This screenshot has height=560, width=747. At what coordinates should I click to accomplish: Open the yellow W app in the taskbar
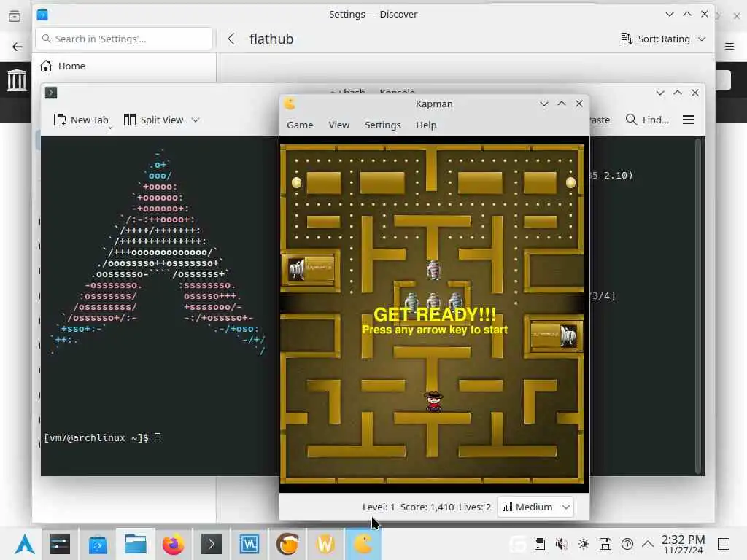click(x=325, y=544)
